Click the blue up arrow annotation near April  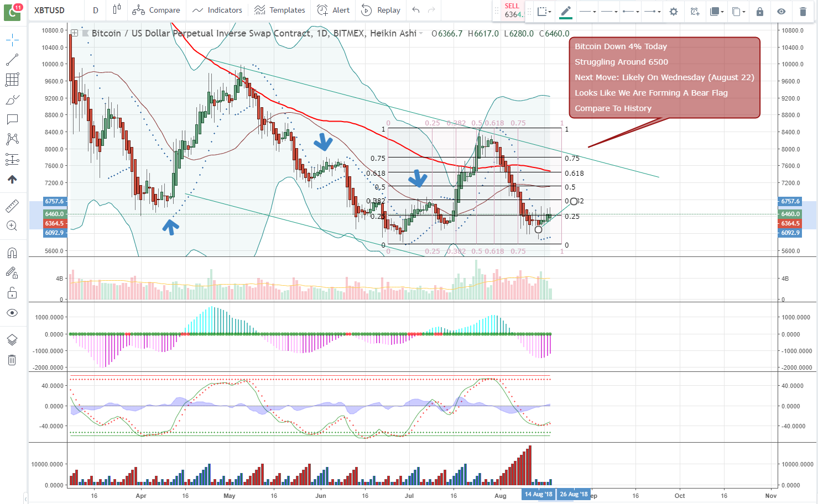click(170, 227)
